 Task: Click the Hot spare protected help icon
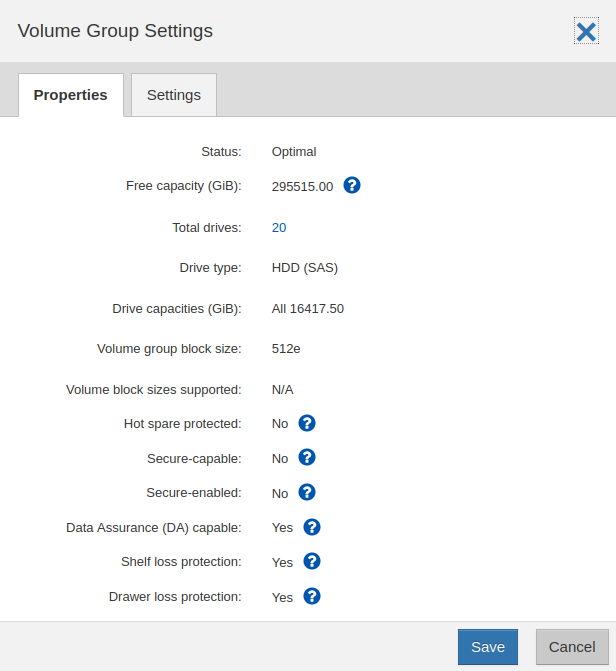pos(307,423)
